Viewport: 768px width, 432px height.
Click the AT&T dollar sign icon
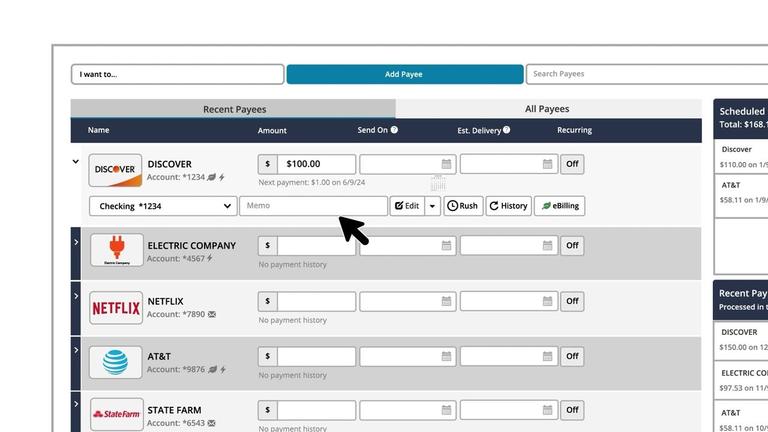pyautogui.click(x=267, y=356)
